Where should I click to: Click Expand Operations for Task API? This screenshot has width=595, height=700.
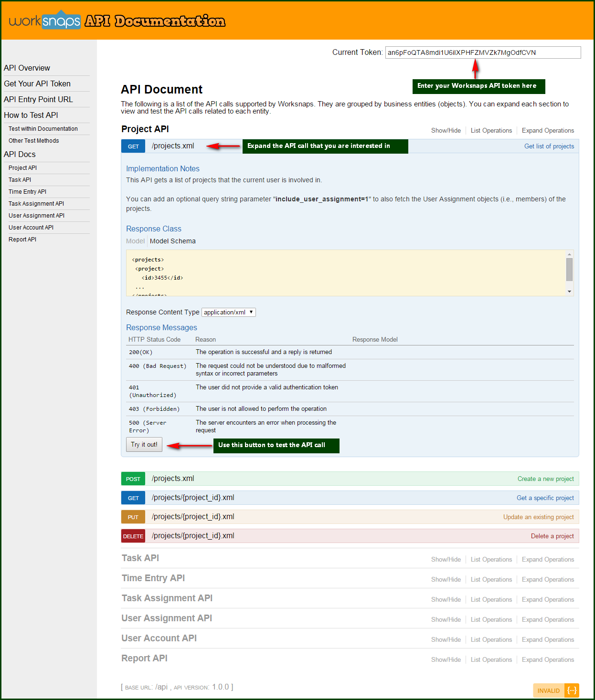(x=548, y=559)
